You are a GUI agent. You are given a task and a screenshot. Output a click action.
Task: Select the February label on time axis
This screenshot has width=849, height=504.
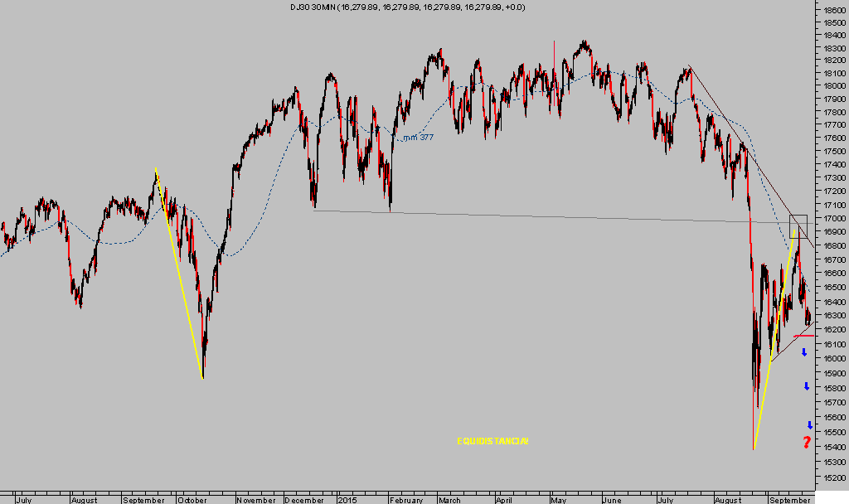click(x=406, y=500)
